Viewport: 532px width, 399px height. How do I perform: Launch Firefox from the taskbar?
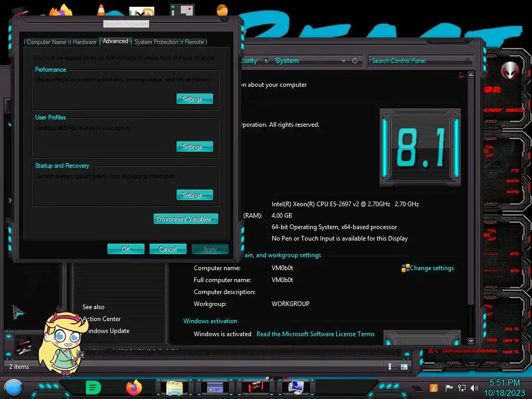134,388
